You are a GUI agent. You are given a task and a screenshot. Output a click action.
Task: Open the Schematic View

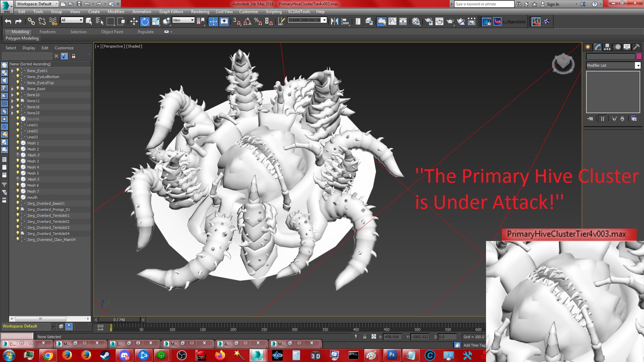(403, 21)
